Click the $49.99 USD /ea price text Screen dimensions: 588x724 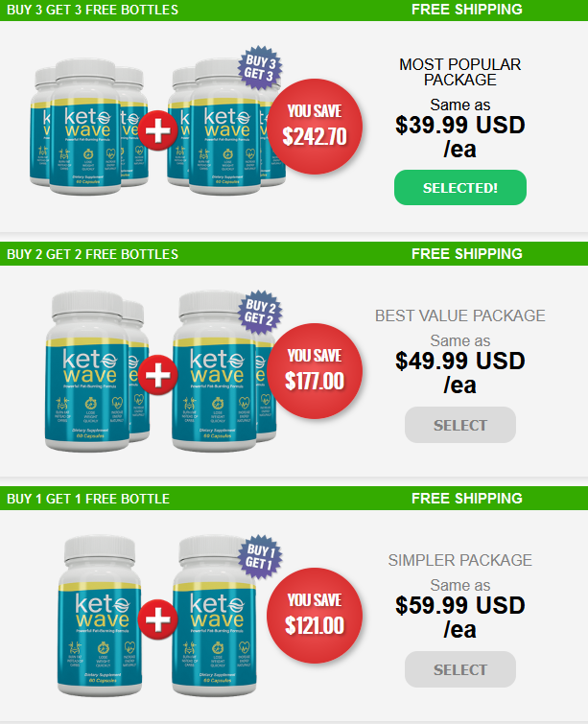460,373
